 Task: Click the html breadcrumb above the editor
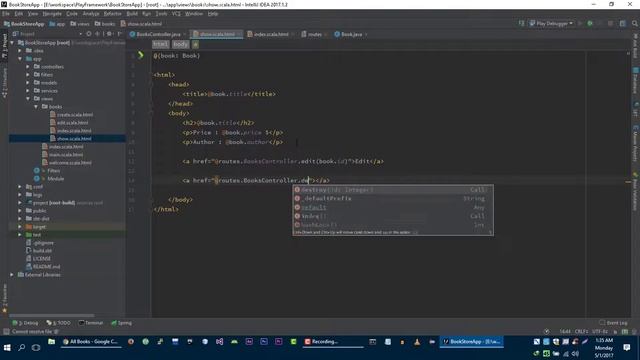[x=160, y=44]
